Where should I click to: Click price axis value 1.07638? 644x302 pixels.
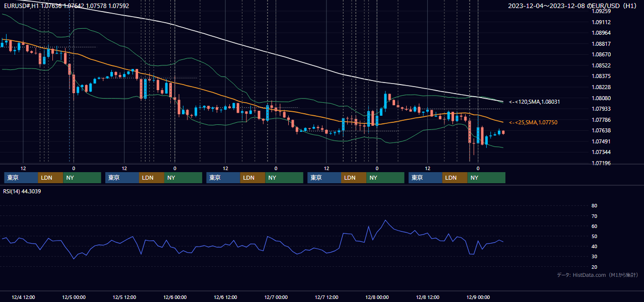[x=601, y=130]
